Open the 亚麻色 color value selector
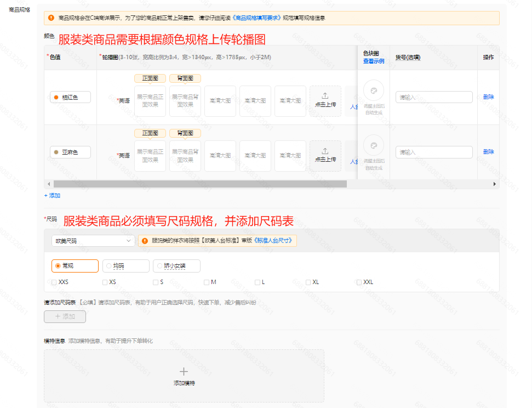The height and width of the screenshot is (408, 532). click(x=70, y=152)
